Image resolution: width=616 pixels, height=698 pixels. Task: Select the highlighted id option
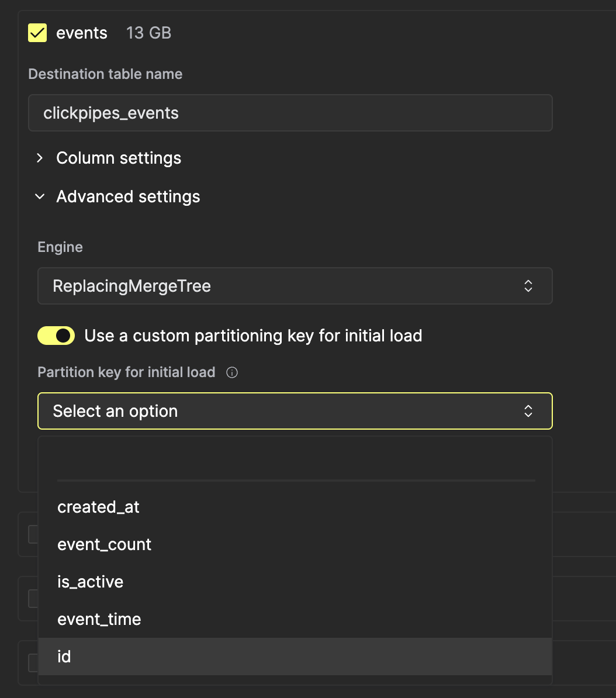tap(63, 656)
